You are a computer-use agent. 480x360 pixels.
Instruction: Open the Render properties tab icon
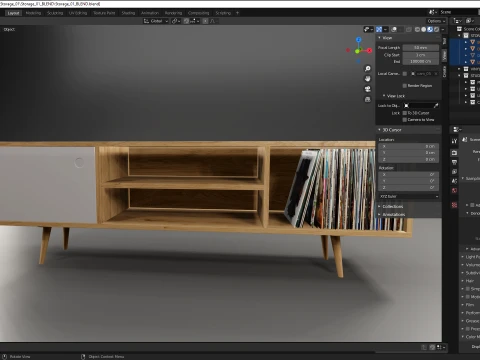[454, 153]
